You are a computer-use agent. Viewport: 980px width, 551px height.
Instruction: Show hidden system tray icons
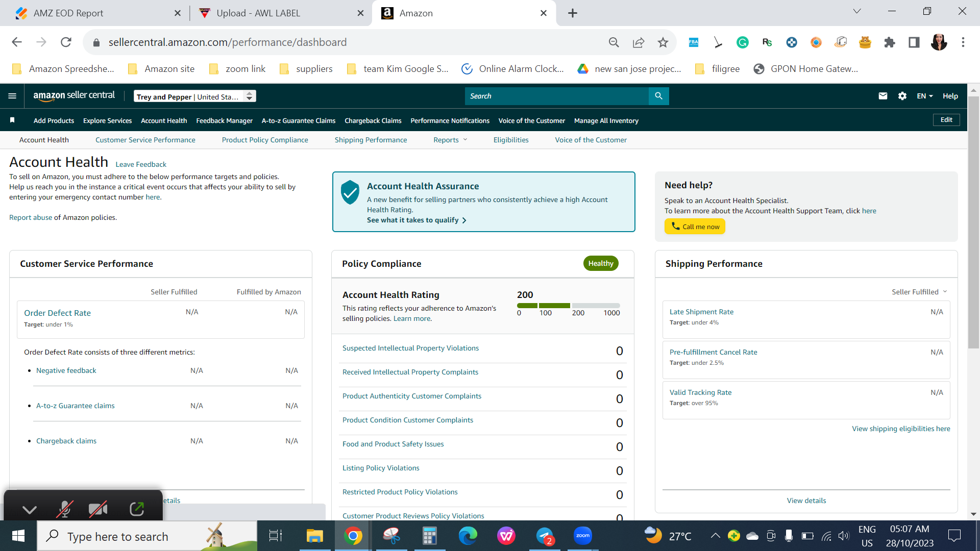[716, 536]
